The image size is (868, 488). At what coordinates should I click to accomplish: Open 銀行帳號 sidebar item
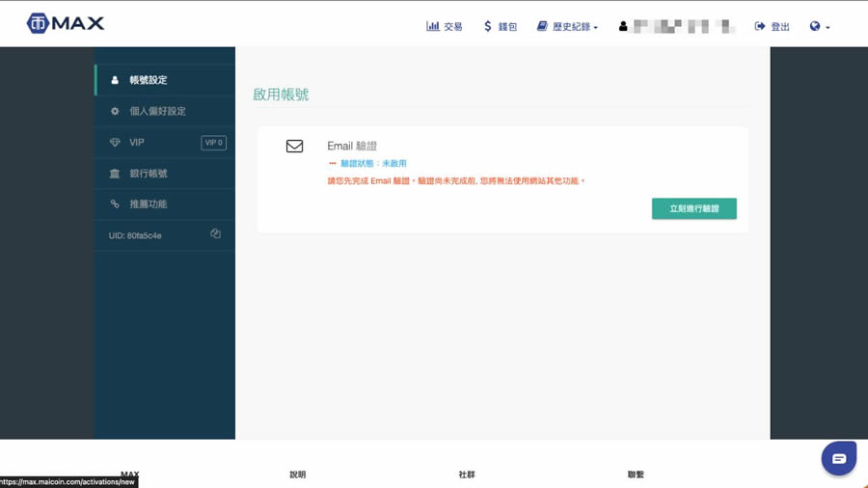coord(149,174)
